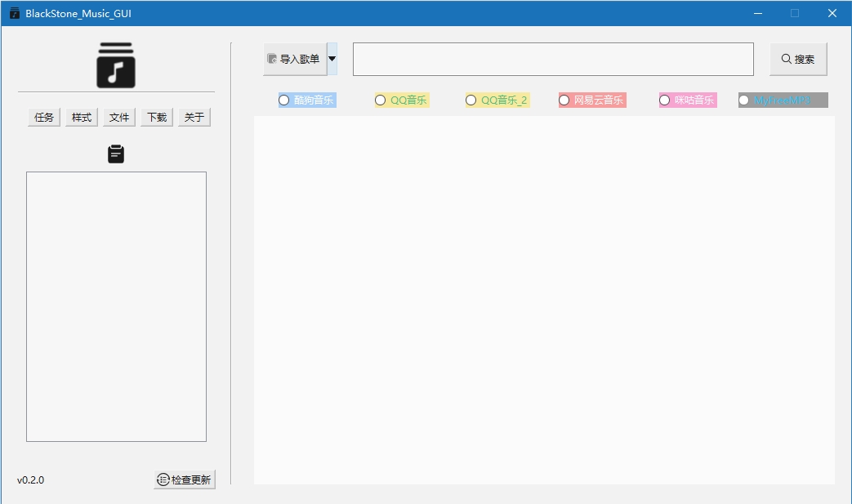Open the 关于 about button
The image size is (852, 504).
point(194,118)
